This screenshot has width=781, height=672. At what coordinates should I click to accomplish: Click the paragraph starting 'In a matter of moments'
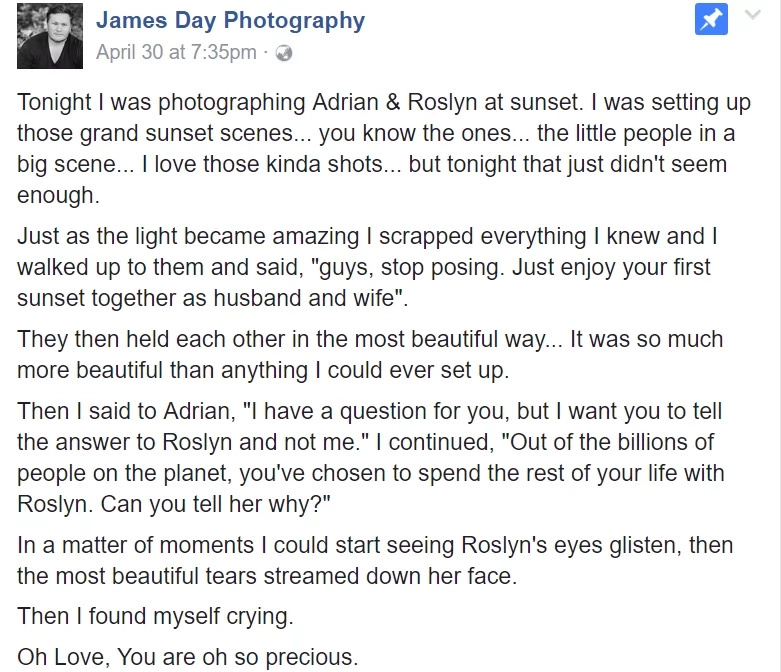pyautogui.click(x=375, y=560)
